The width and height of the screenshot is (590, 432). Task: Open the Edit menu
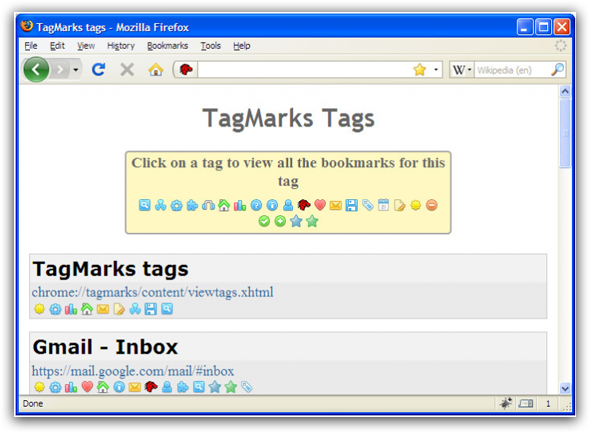point(57,46)
